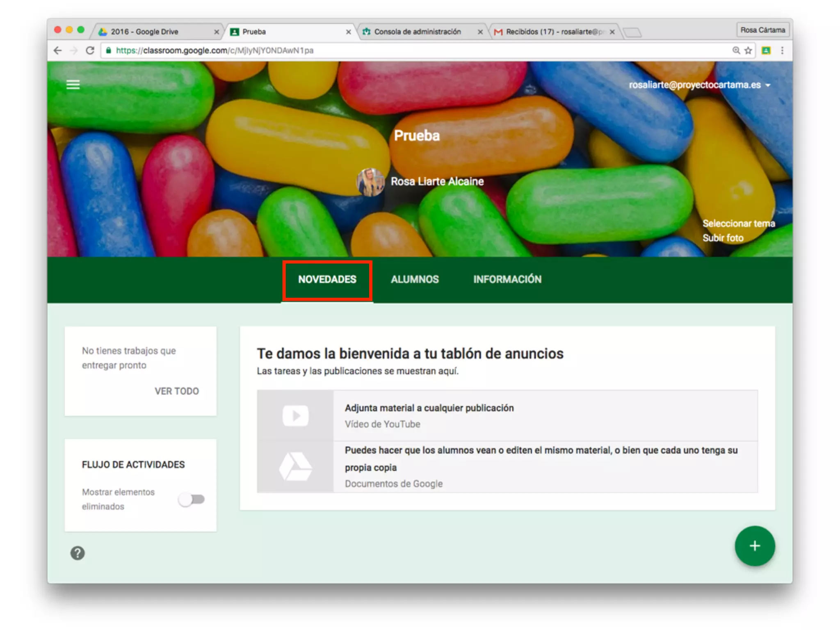Open the INFORMACIÓN tab
The height and width of the screenshot is (630, 840).
click(x=507, y=279)
